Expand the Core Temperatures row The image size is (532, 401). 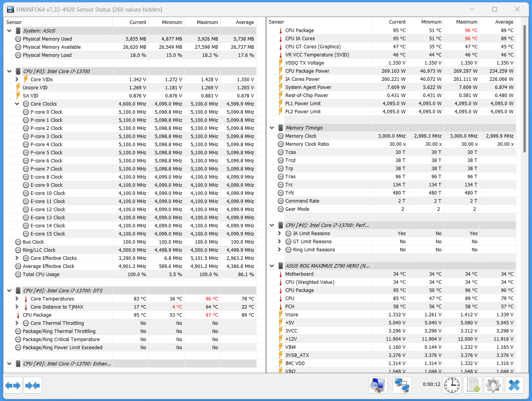(17, 299)
